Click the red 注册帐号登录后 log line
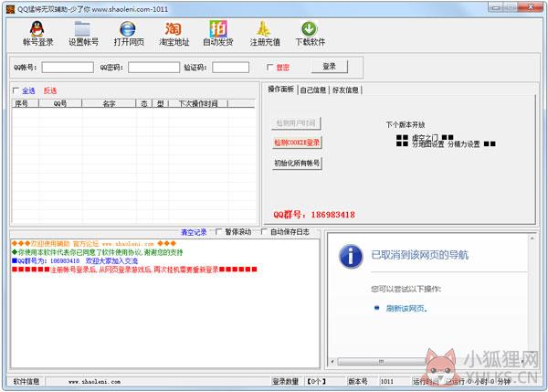 pos(134,270)
